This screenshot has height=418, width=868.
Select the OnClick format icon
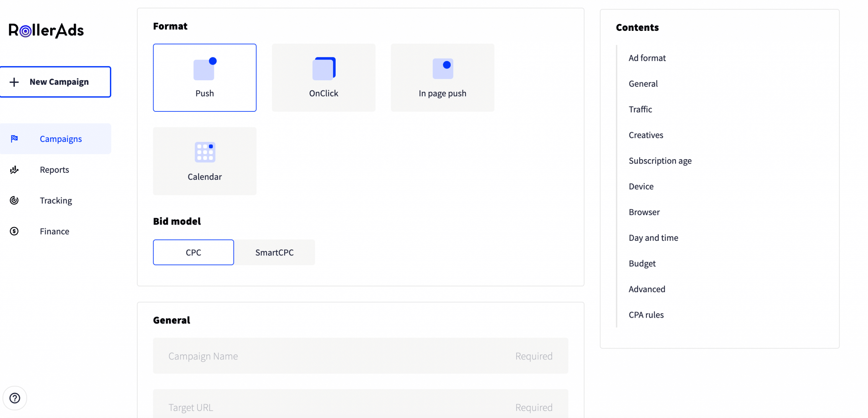click(323, 69)
